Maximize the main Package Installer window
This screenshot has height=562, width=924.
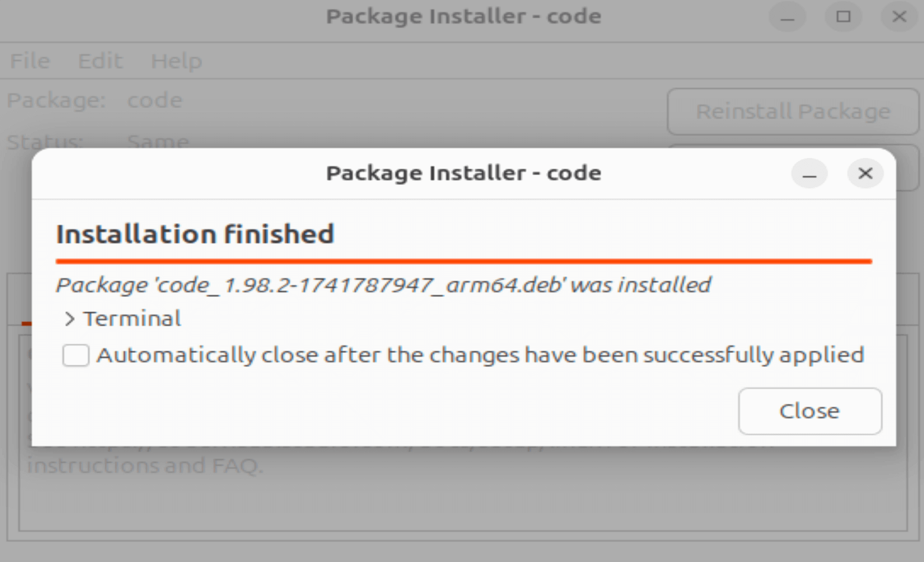(x=843, y=17)
